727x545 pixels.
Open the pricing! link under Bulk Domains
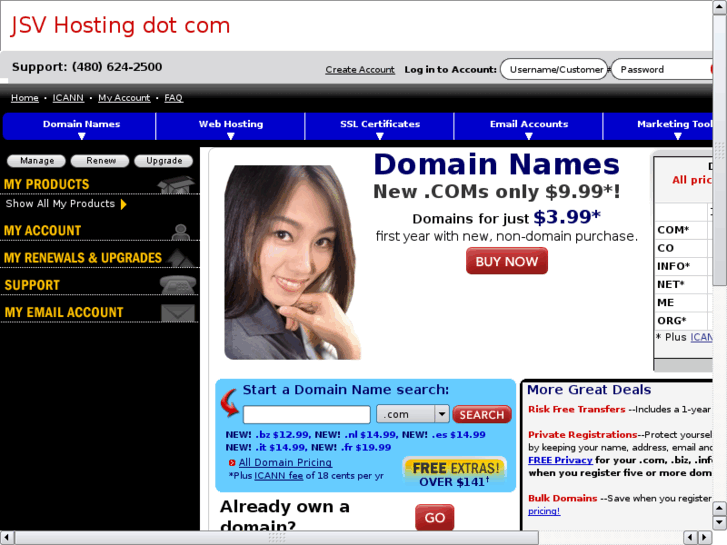coord(544,511)
